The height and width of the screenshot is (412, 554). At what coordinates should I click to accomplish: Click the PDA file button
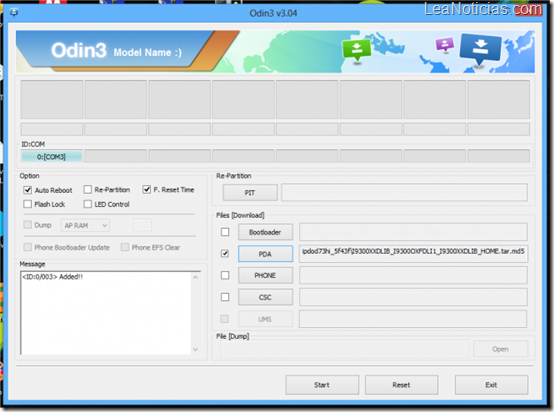[x=265, y=254]
